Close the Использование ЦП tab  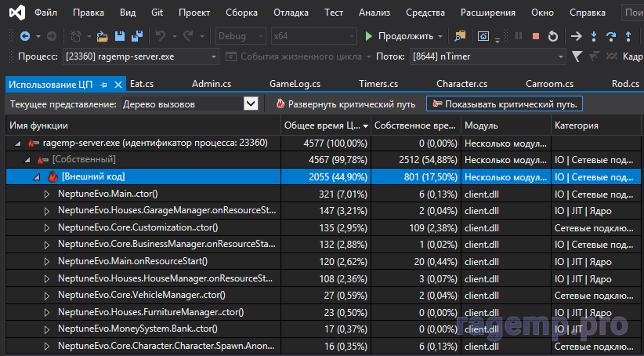(118, 85)
